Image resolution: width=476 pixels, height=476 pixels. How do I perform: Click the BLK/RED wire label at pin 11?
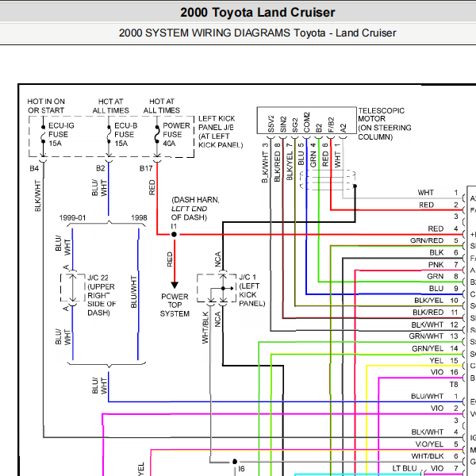coord(428,312)
